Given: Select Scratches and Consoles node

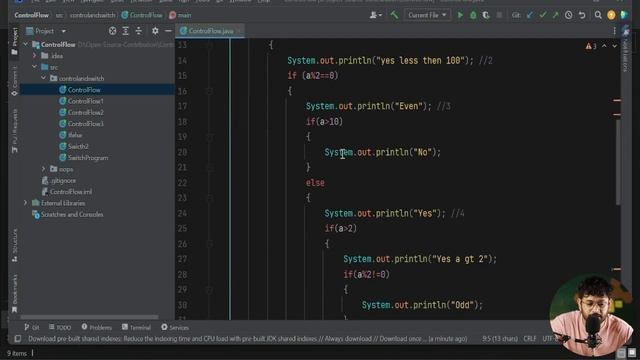Looking at the screenshot, I should (72, 214).
